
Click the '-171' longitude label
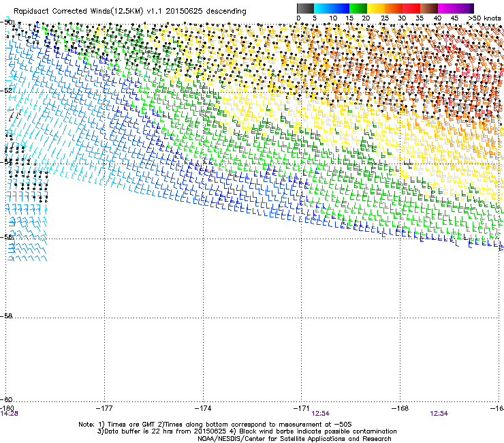pos(302,408)
